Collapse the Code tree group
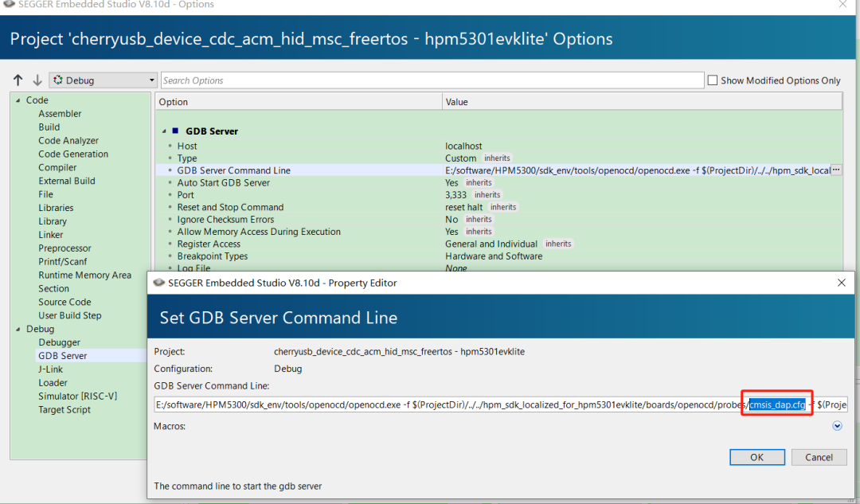This screenshot has width=860, height=504. tap(18, 100)
